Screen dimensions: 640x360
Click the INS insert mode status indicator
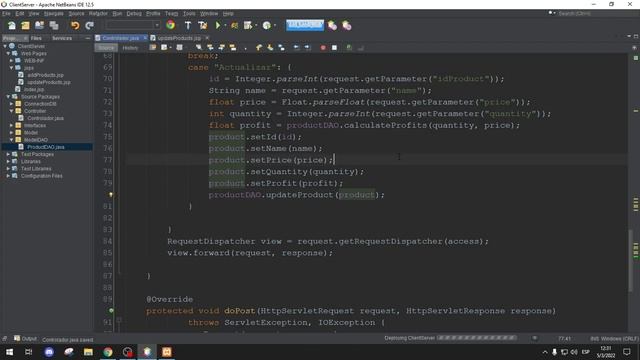click(594, 339)
